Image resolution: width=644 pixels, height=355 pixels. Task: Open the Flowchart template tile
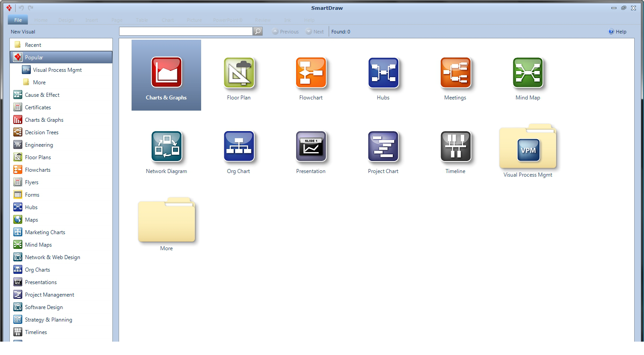[311, 78]
